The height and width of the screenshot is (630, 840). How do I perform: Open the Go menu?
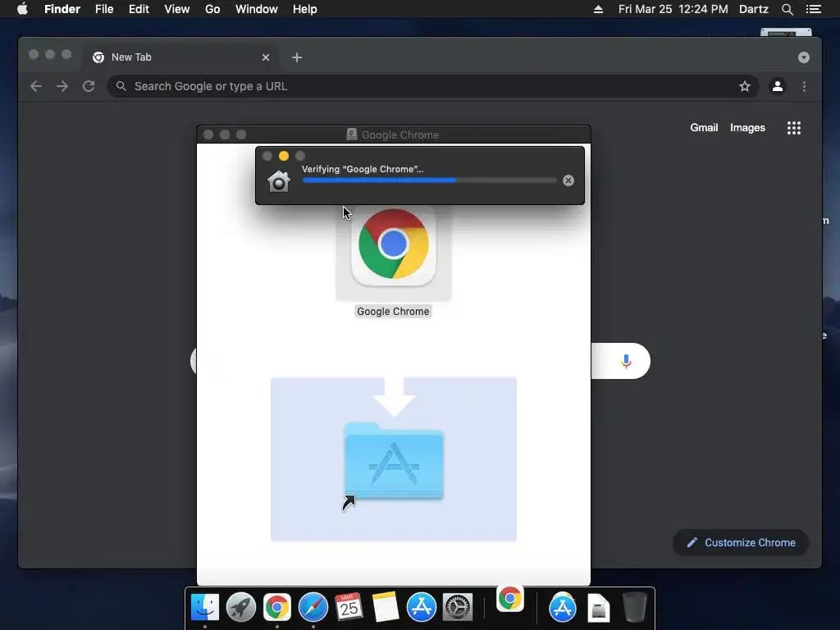212,9
